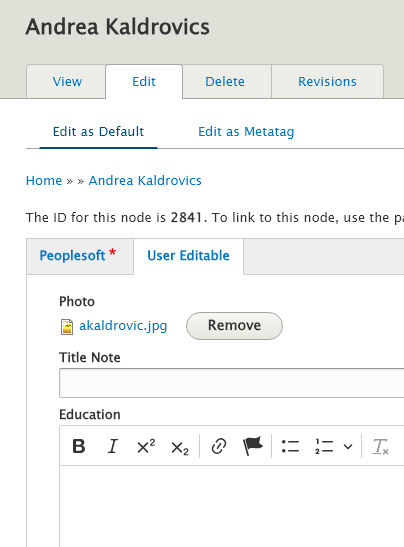Viewport: 404px width, 547px height.
Task: Insert anchor with the flag icon
Action: pos(253,446)
